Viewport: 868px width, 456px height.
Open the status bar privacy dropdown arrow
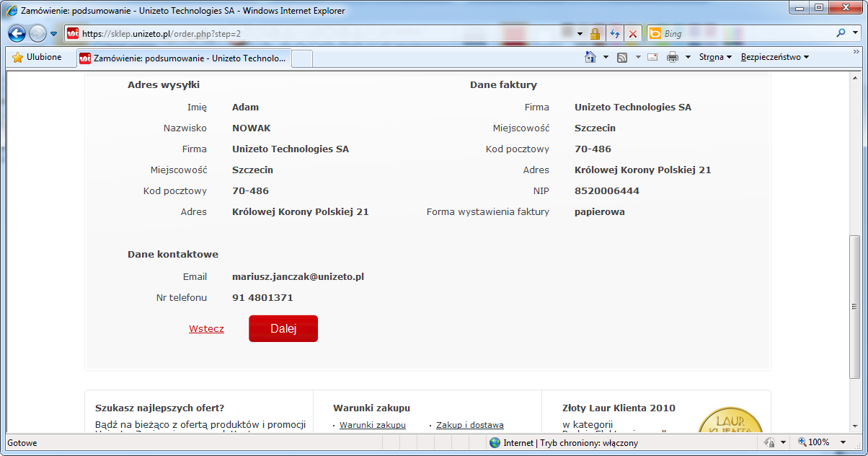coord(784,443)
